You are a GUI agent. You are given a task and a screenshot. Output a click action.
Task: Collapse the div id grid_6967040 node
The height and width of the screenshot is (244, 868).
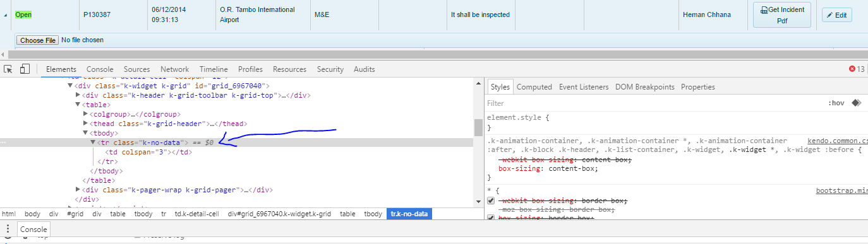[x=71, y=86]
